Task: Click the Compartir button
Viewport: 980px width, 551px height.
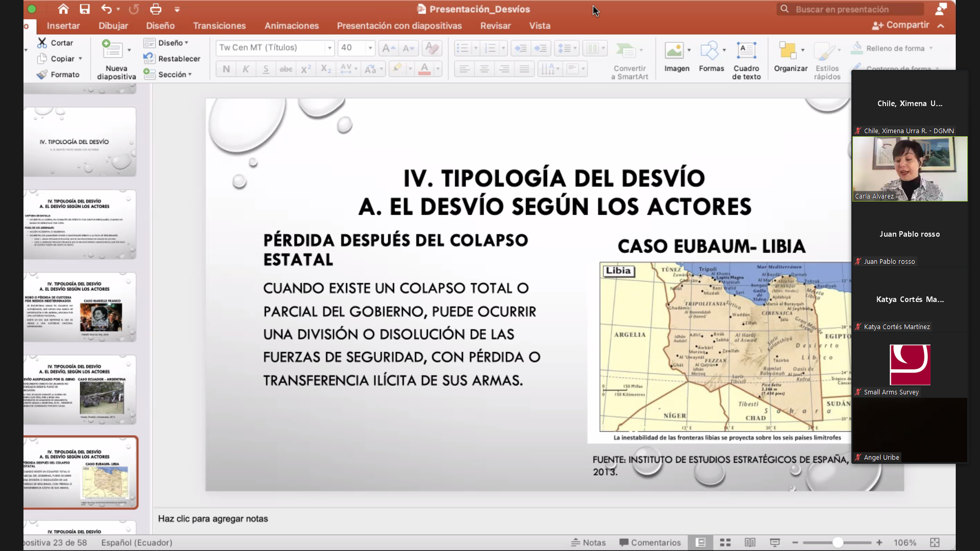Action: click(901, 25)
